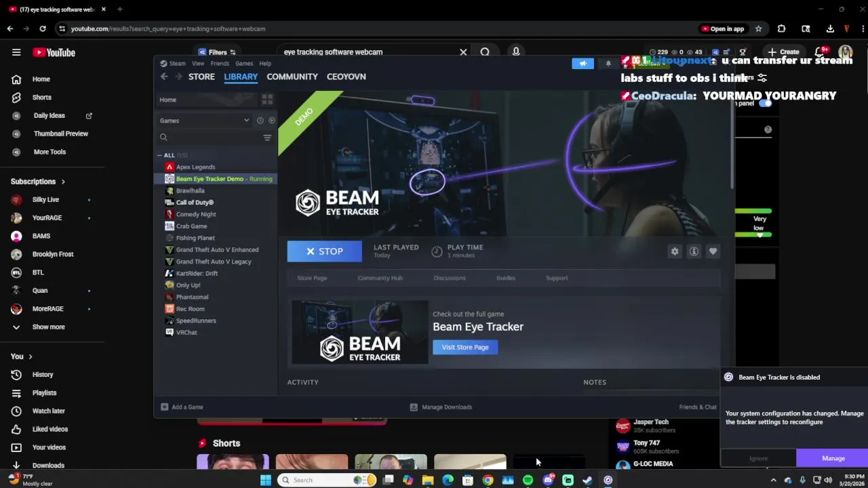868x488 pixels.
Task: Click the library search magnifier icon
Action: (163, 138)
